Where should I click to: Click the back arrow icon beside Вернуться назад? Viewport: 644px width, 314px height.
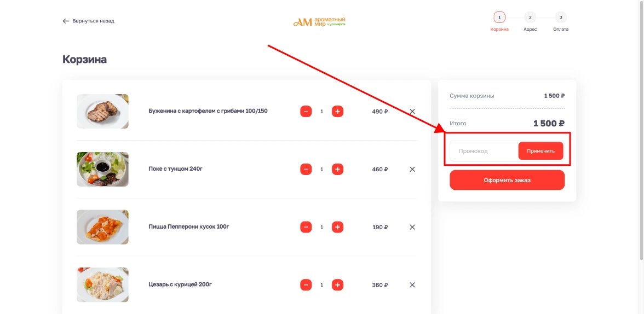(66, 21)
